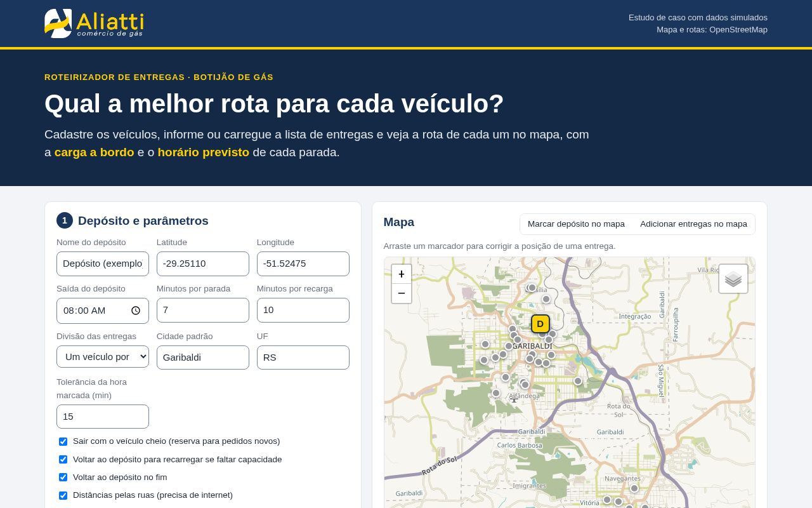Image resolution: width=812 pixels, height=508 pixels.
Task: Select 'Adicionar entregas no mapa' mode
Action: point(693,224)
